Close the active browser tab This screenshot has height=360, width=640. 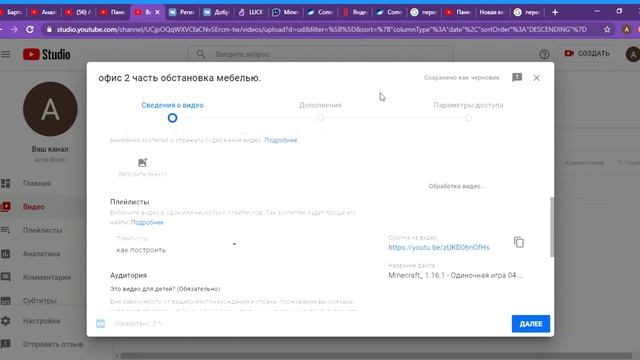pos(158,12)
